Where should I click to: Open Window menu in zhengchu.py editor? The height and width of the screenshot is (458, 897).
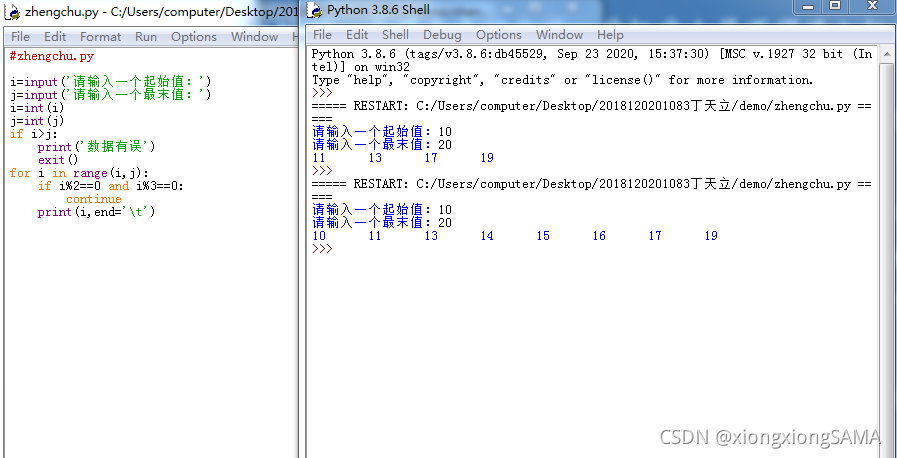pos(255,37)
